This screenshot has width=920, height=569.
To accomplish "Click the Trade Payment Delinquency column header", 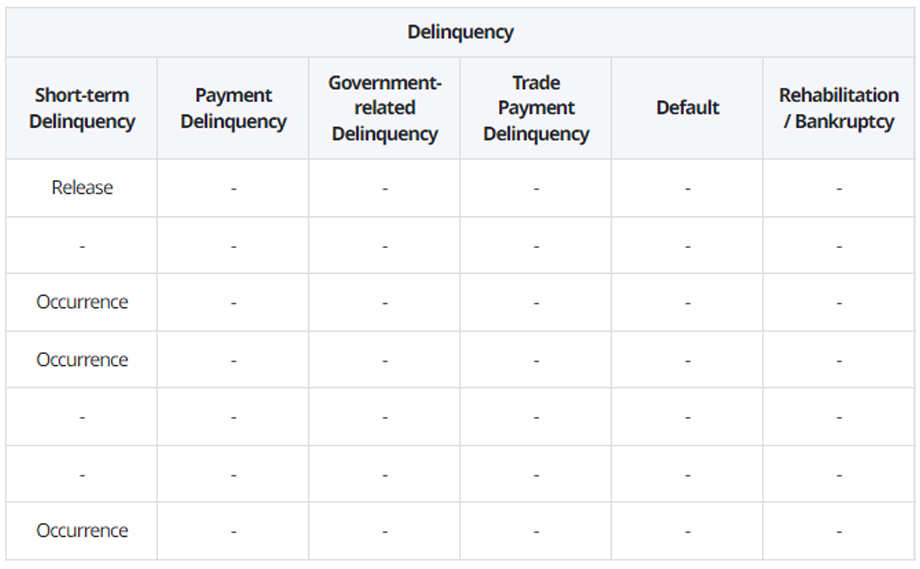I will [x=536, y=108].
